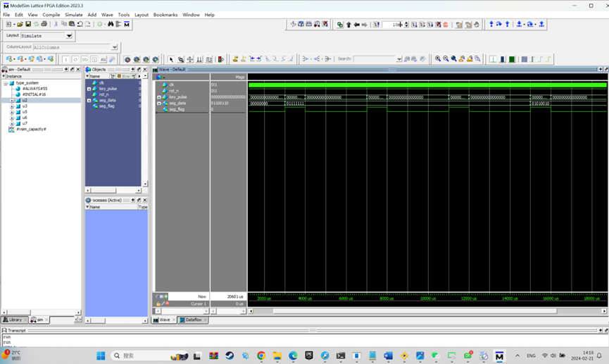
Task: Click the taskbar search box
Action: coord(150,356)
